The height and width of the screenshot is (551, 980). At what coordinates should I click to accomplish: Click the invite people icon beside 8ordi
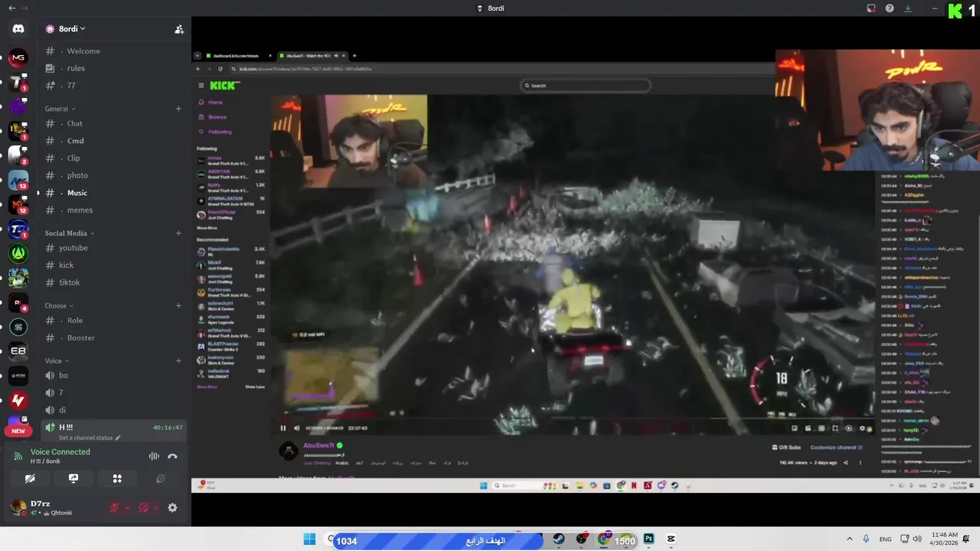coord(179,29)
